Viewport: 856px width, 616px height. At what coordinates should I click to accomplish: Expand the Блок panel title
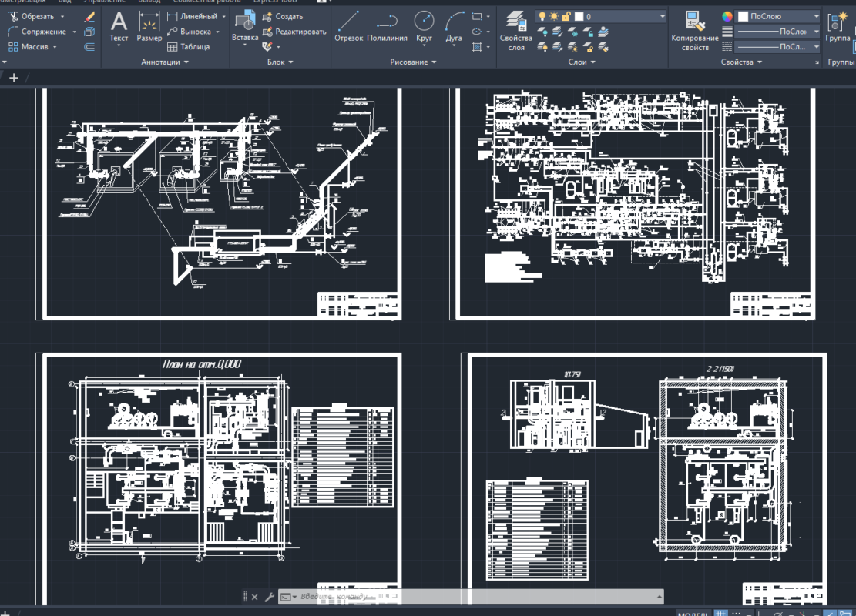click(280, 62)
